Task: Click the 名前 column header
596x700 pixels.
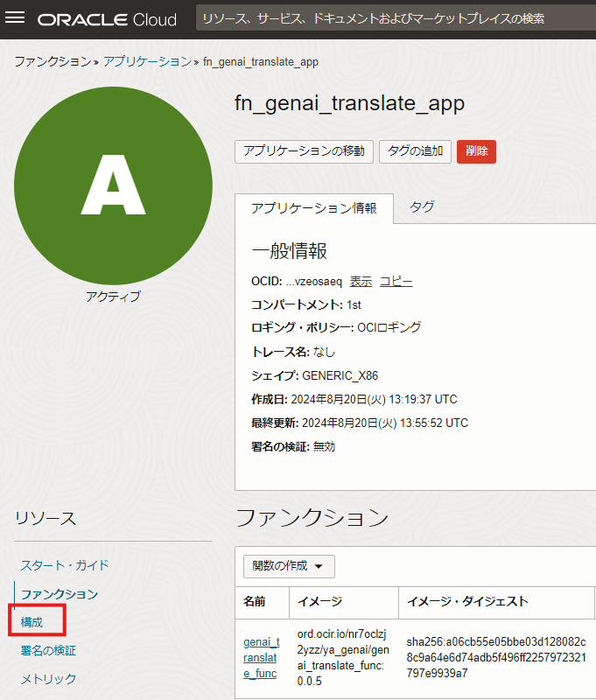Action: point(262,602)
